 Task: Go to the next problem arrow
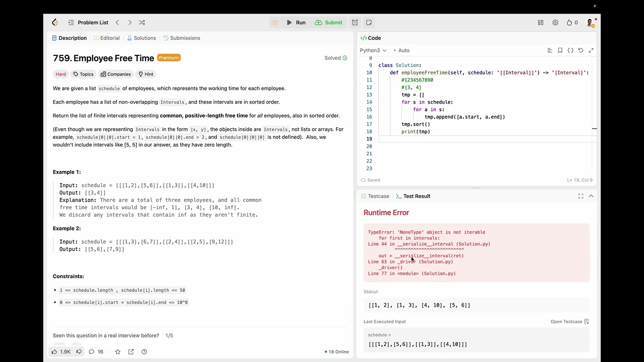click(x=130, y=22)
